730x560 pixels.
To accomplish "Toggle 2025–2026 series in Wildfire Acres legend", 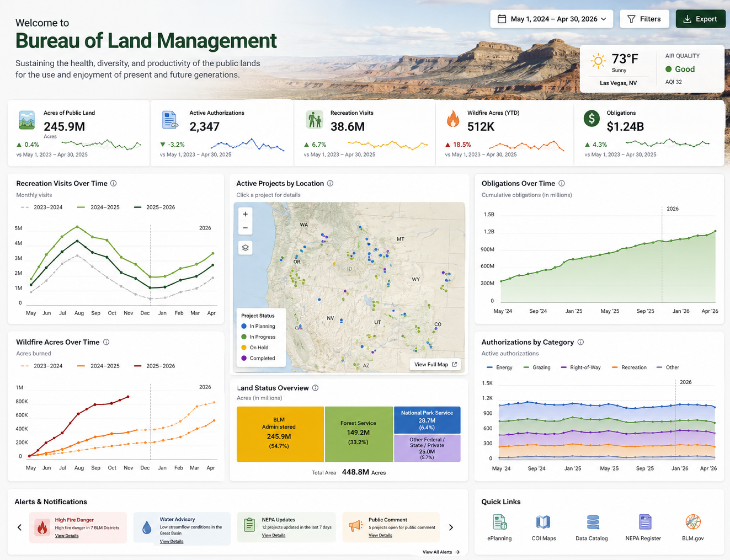I will pyautogui.click(x=154, y=366).
